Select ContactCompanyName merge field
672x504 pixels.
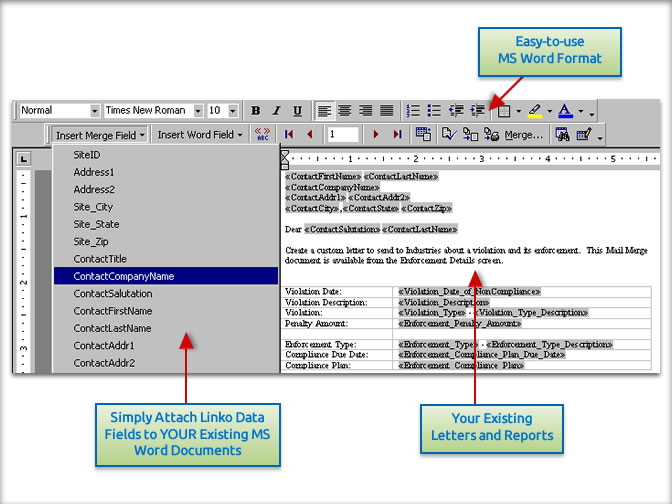(166, 276)
